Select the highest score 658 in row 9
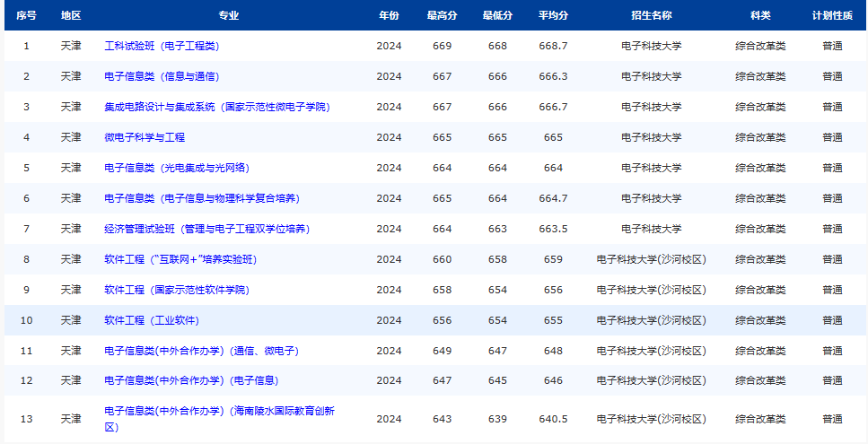The image size is (868, 444). tap(442, 289)
